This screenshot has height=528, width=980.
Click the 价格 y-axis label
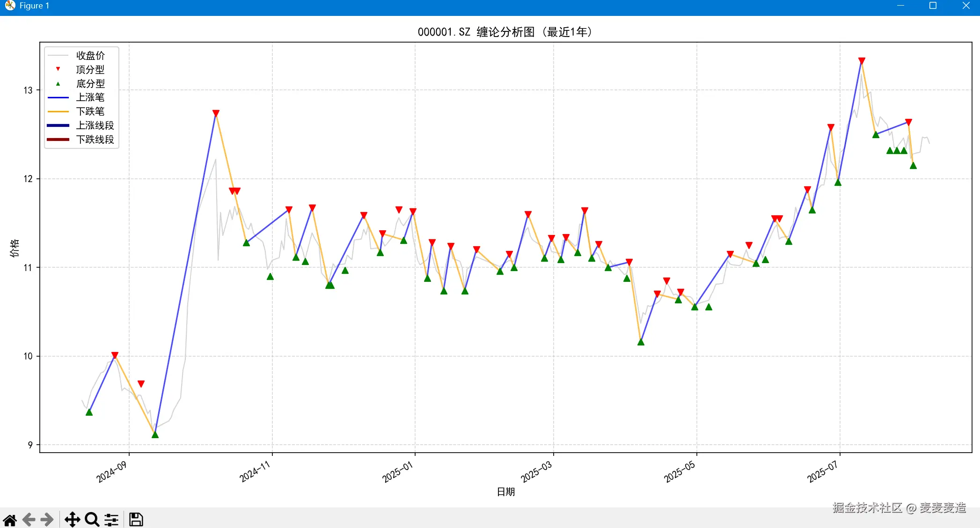pos(15,248)
